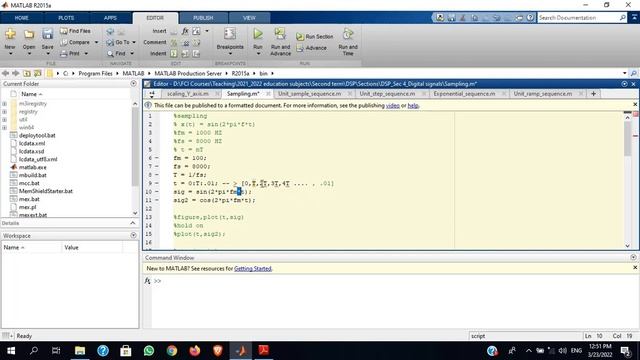Expand the util folder
This screenshot has height=360, width=640.
pos(4,120)
